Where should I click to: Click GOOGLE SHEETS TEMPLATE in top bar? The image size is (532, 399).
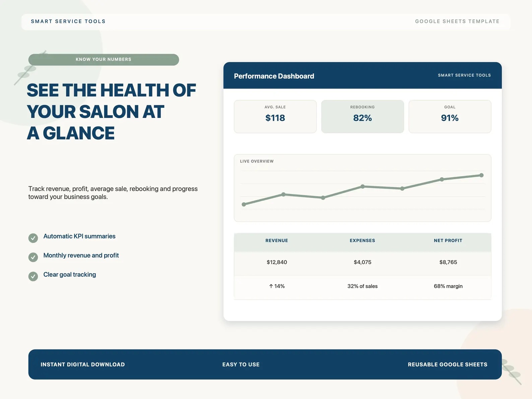457,21
